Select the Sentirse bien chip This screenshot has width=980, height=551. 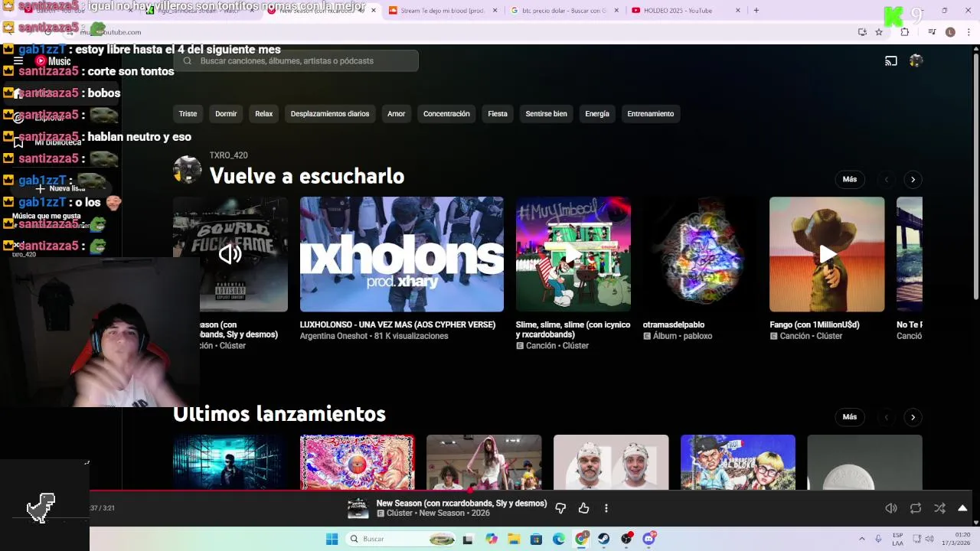point(546,113)
